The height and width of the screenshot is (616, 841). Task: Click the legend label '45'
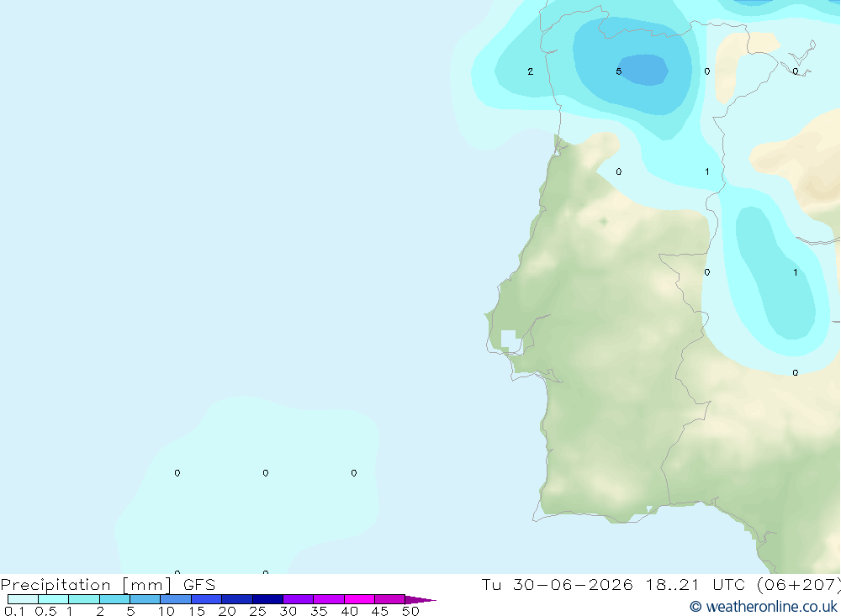point(380,611)
